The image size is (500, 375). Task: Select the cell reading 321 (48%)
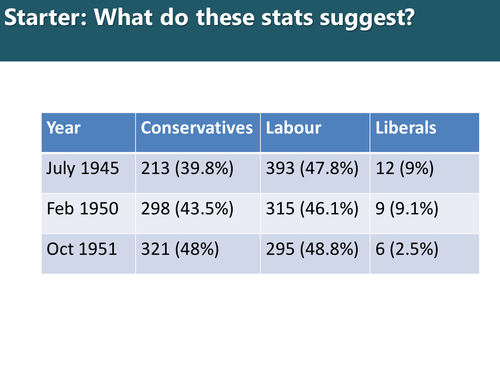click(x=198, y=254)
